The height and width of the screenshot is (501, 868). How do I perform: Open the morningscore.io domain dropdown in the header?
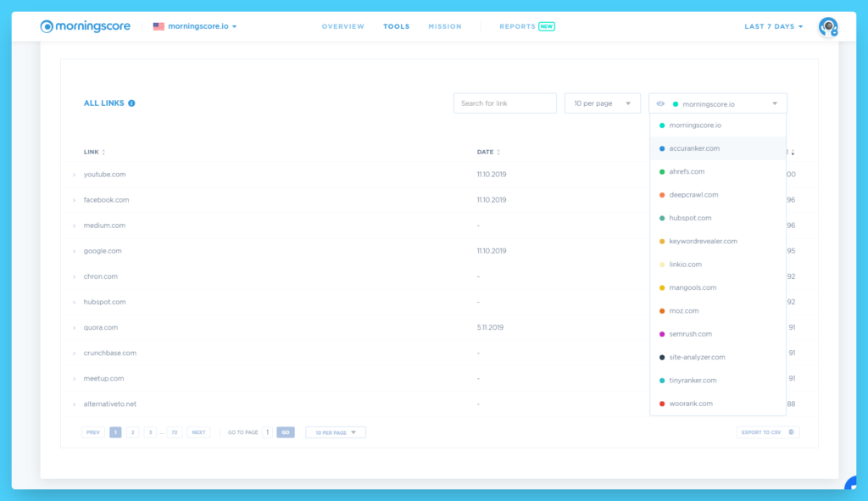[203, 26]
